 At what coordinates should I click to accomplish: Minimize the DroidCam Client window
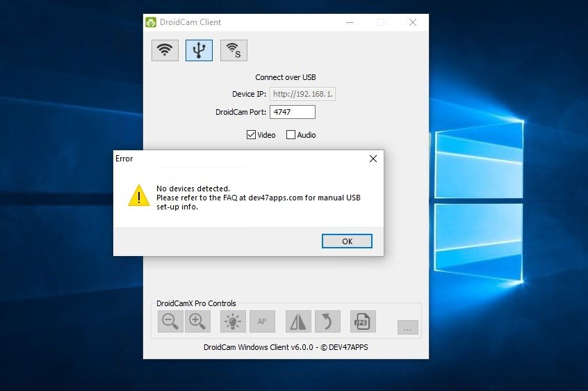click(350, 22)
